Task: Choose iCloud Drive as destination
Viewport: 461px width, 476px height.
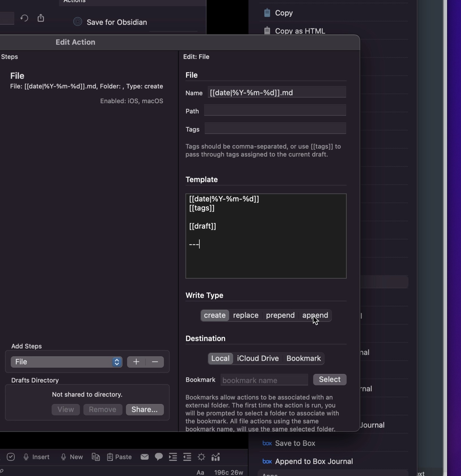Action: [258, 358]
